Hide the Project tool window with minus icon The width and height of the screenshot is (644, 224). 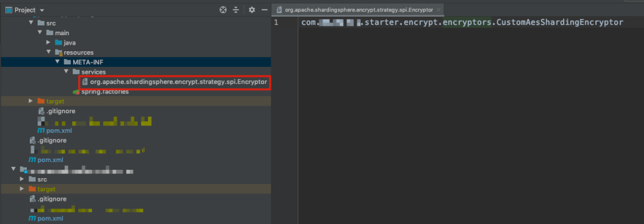click(x=265, y=10)
